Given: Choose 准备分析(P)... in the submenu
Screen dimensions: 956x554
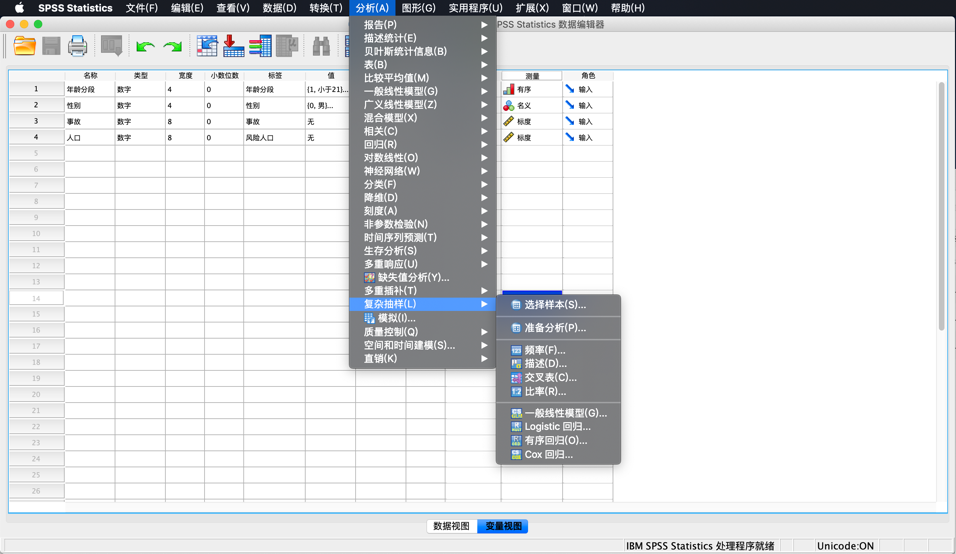Looking at the screenshot, I should [x=558, y=328].
